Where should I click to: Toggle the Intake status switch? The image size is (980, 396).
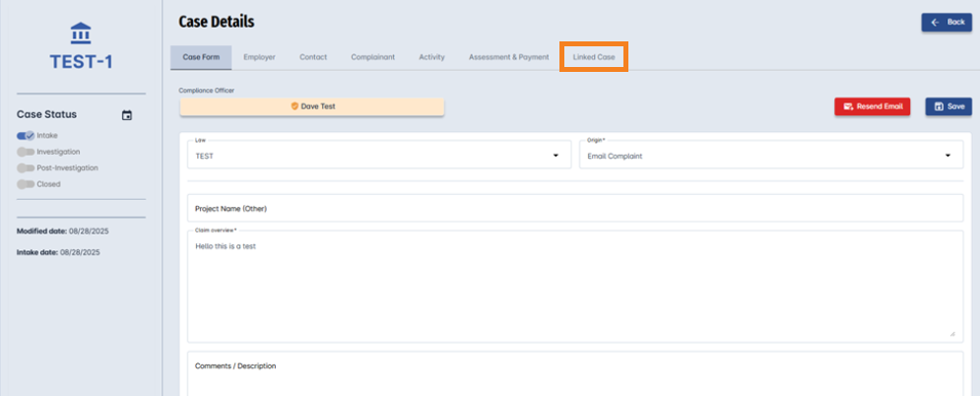click(x=26, y=136)
